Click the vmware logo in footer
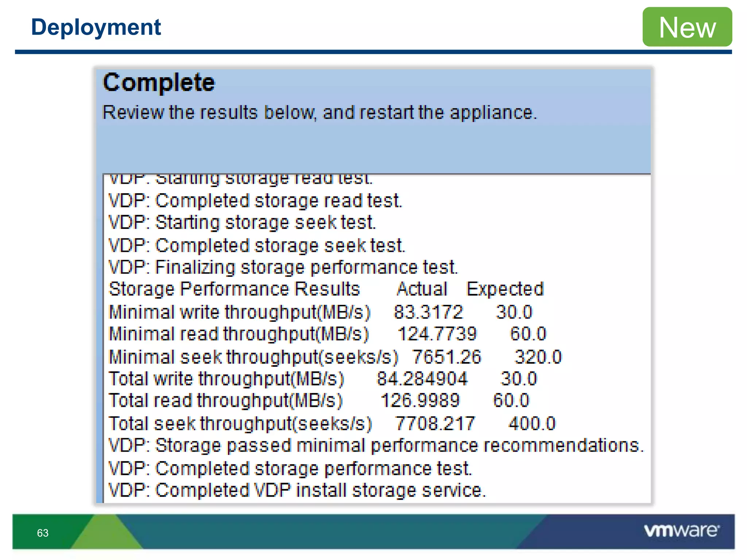 click(681, 530)
